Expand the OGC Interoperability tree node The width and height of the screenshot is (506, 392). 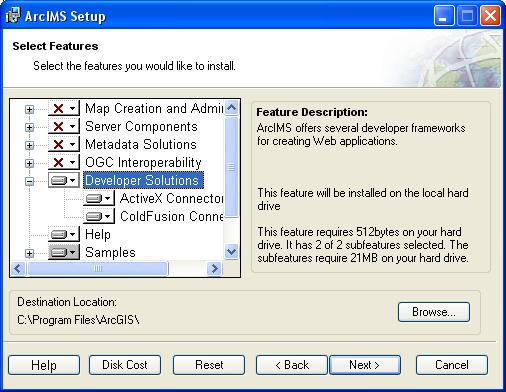(x=29, y=163)
